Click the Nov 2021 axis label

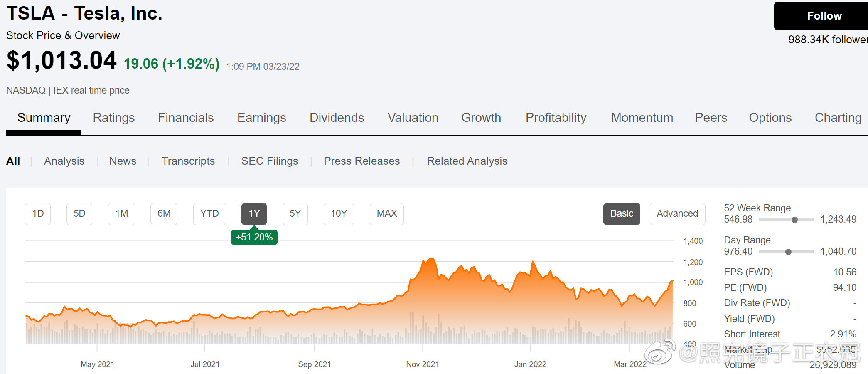coord(423,364)
